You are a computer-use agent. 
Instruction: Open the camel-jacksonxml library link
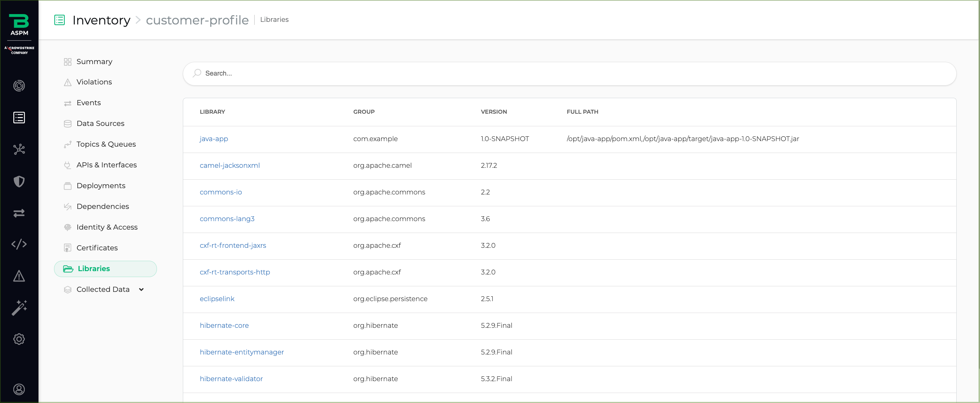click(230, 166)
